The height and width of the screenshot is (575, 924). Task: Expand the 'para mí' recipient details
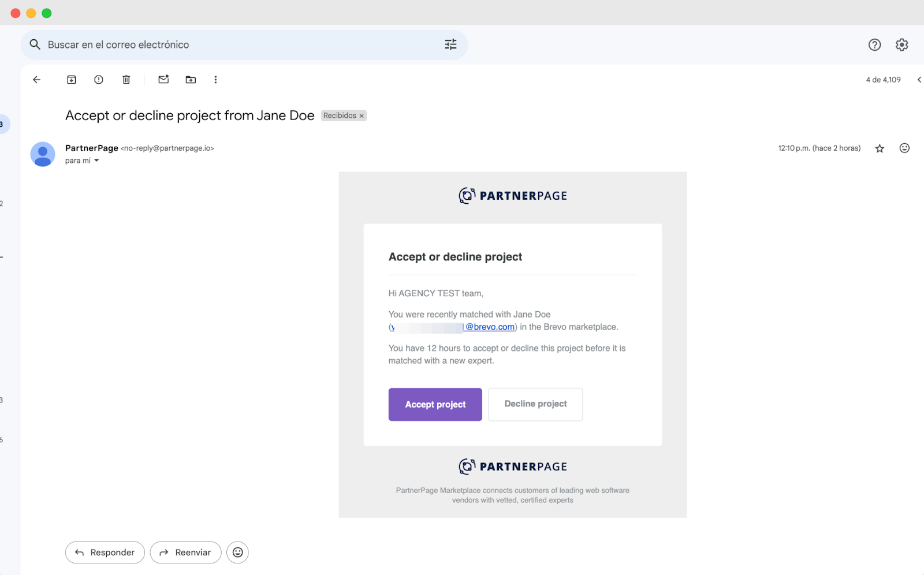[96, 160]
